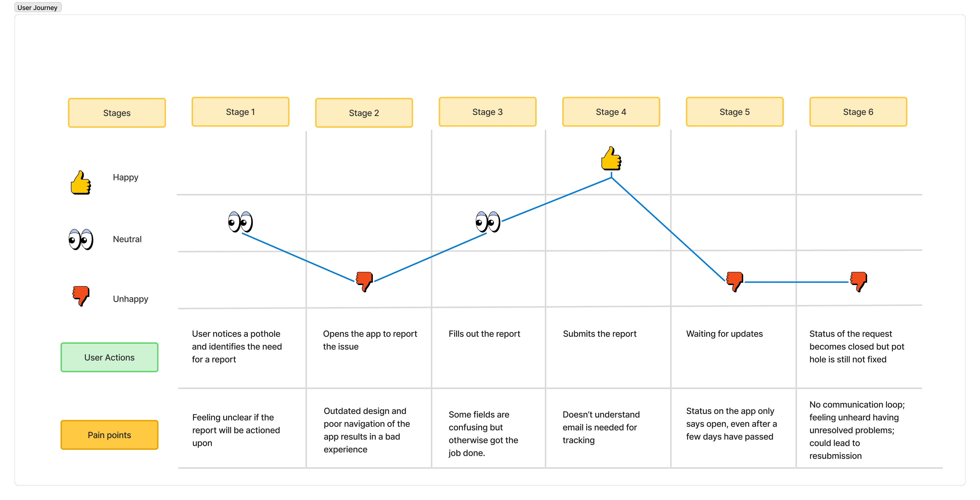980x500 pixels.
Task: Select the Stages header box
Action: coord(117,113)
